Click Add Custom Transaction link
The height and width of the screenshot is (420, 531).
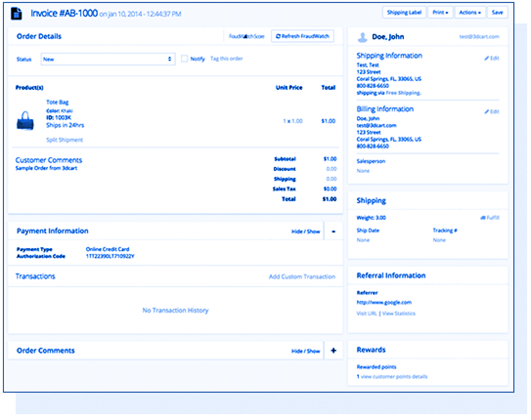click(302, 277)
